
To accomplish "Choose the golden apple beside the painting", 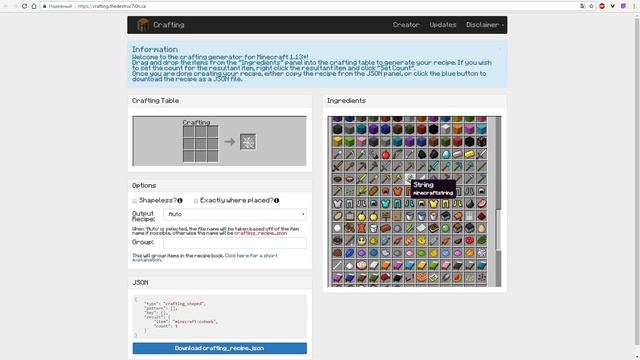I will 361,216.
